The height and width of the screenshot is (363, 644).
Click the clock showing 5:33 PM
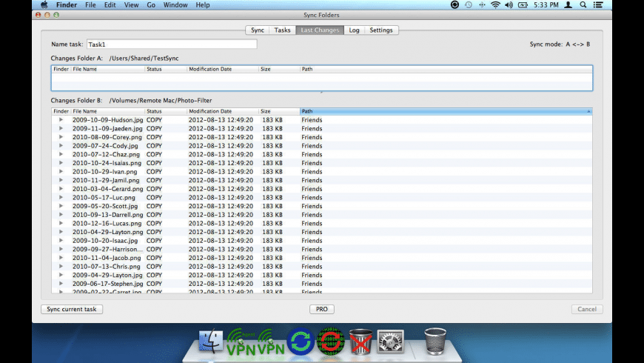546,5
